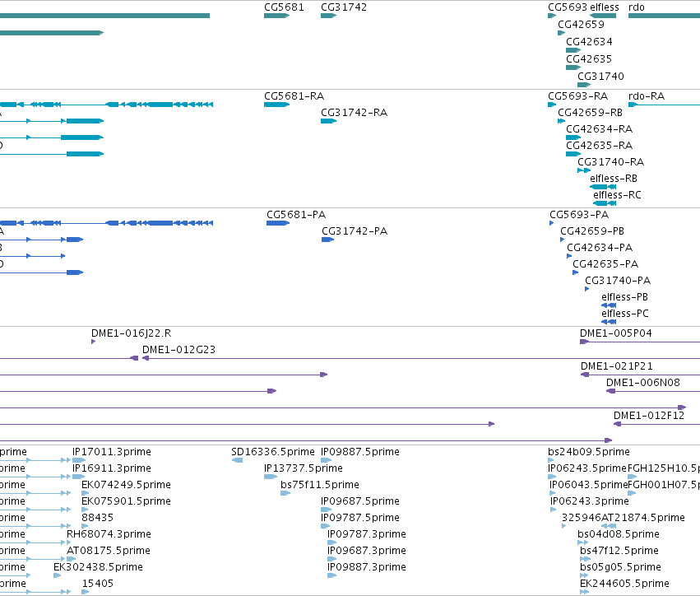
Task: Click protein CG42635-PA
Action: (576, 272)
